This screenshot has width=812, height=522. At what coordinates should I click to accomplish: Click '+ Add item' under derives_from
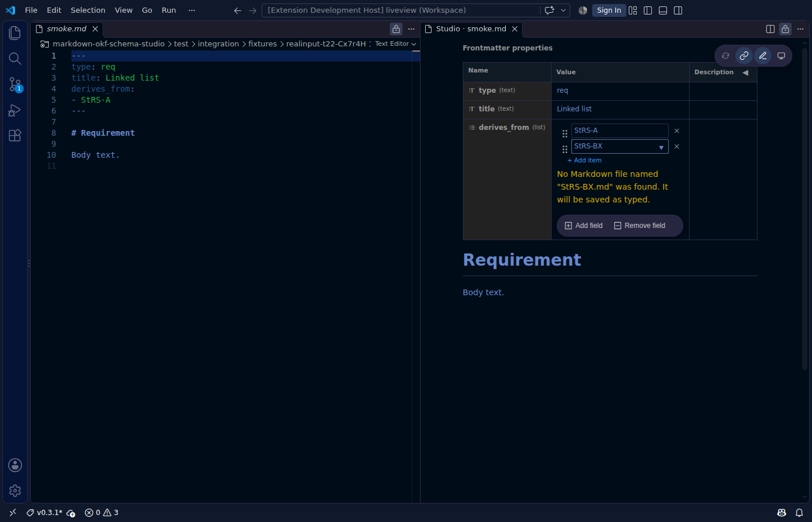[x=584, y=160]
